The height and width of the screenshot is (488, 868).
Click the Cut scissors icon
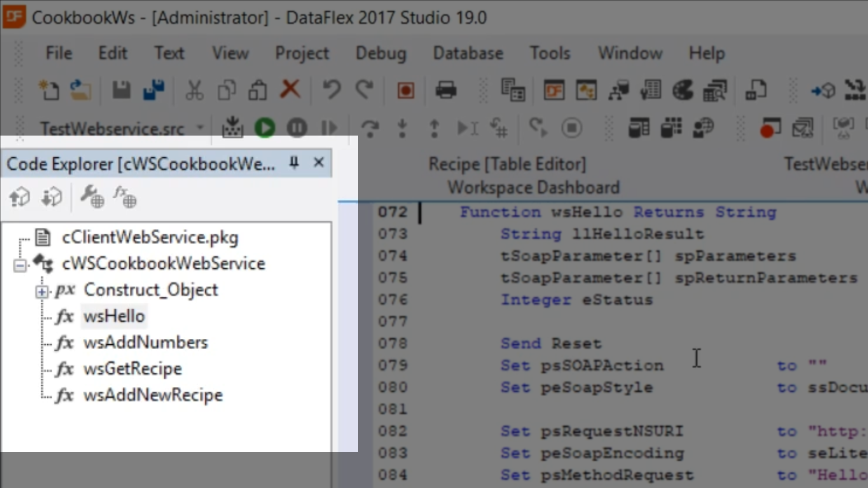194,90
